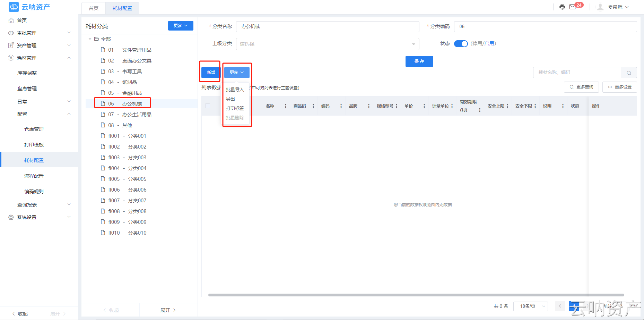Open the column menu icon for 有效期限(月)

480,110
